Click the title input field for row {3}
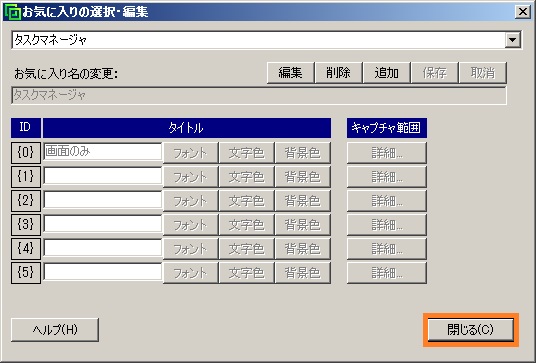 pos(103,224)
